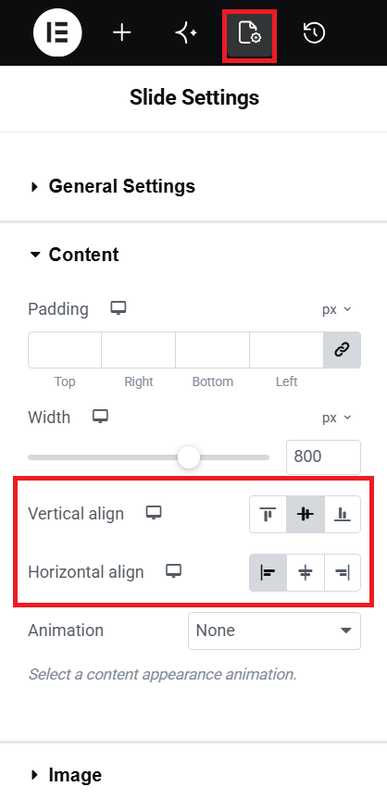Set vertical align to top

pos(268,514)
